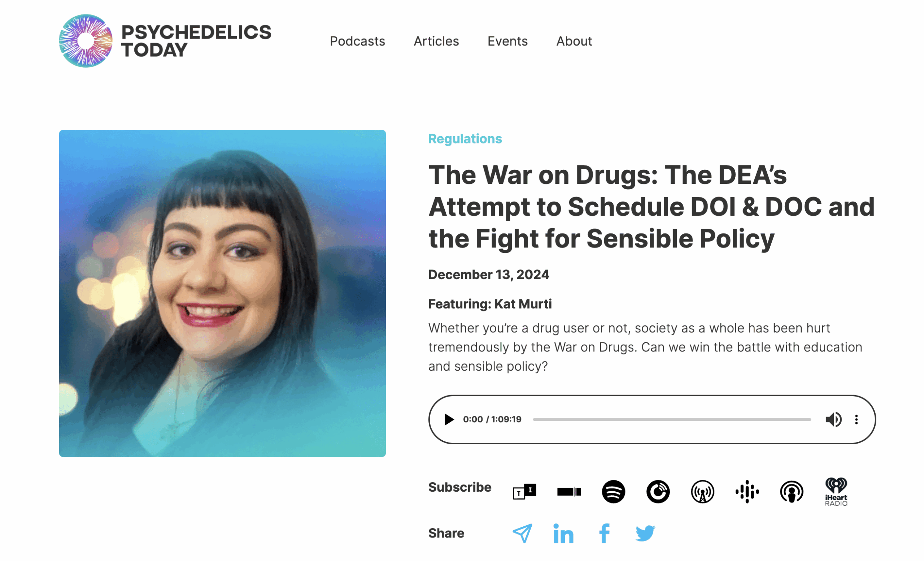Open the audio player three-dot menu
The width and height of the screenshot is (924, 561).
[x=857, y=419]
